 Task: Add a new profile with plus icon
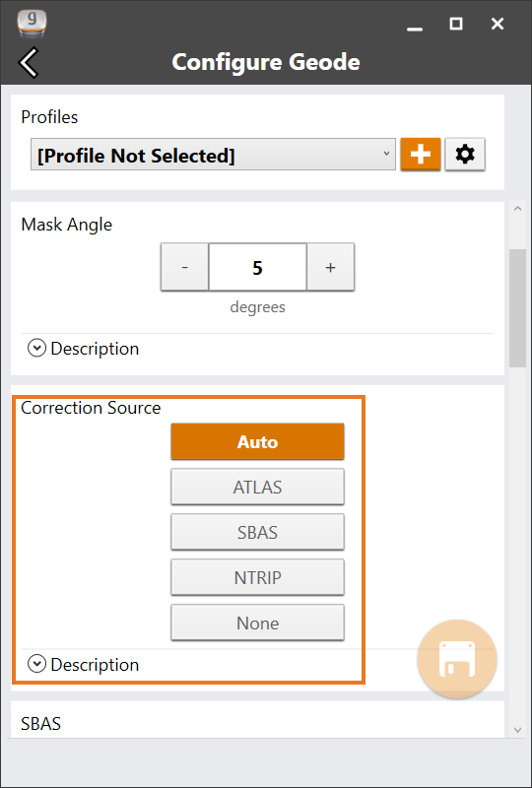[x=421, y=155]
